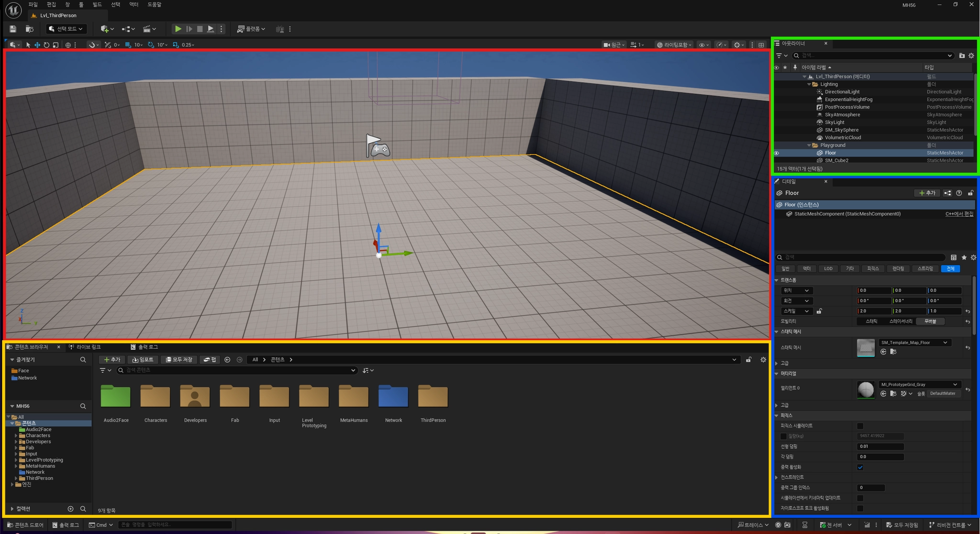Click the browse to static mesh asset icon
Image resolution: width=980 pixels, height=534 pixels.
point(892,352)
